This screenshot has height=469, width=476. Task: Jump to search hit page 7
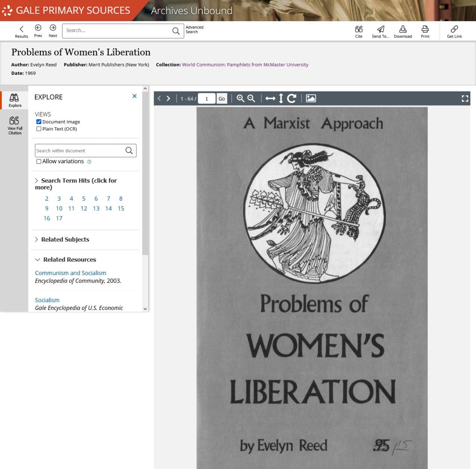109,198
